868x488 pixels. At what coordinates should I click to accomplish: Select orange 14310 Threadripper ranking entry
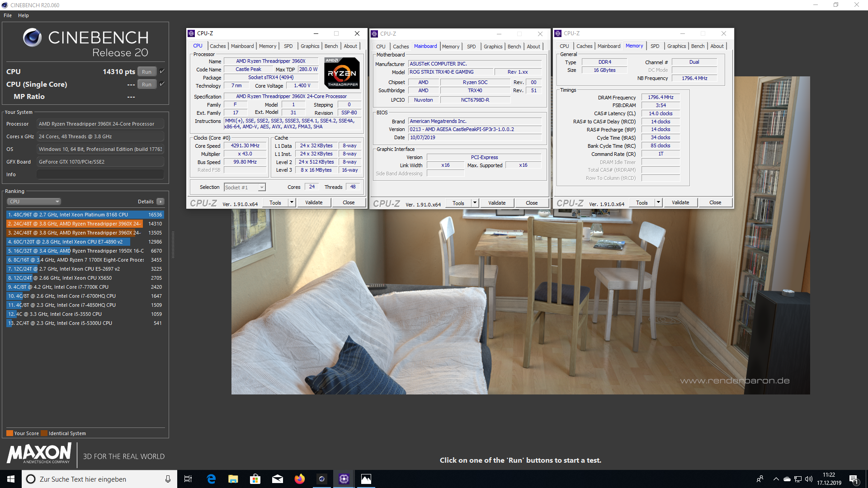[x=85, y=224]
